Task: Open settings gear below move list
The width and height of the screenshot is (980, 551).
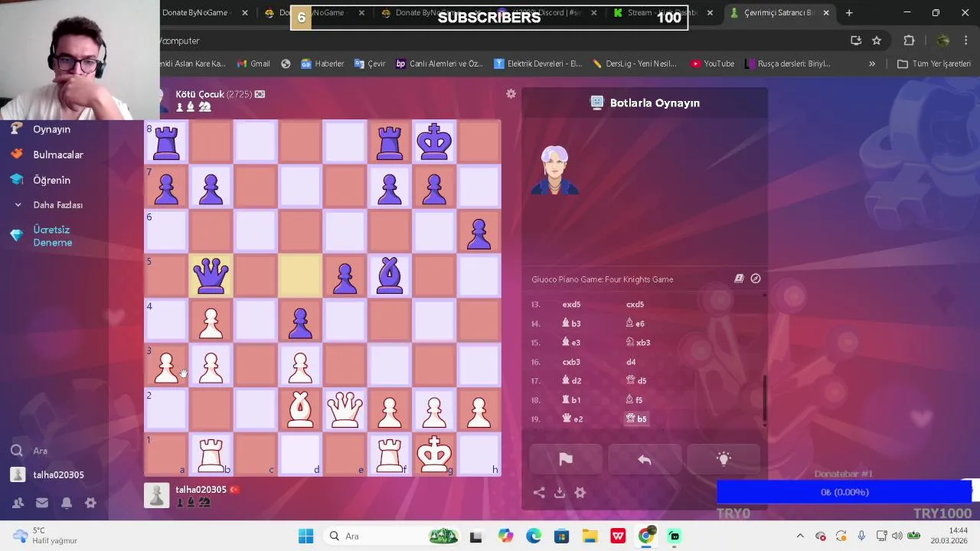Action: point(580,493)
